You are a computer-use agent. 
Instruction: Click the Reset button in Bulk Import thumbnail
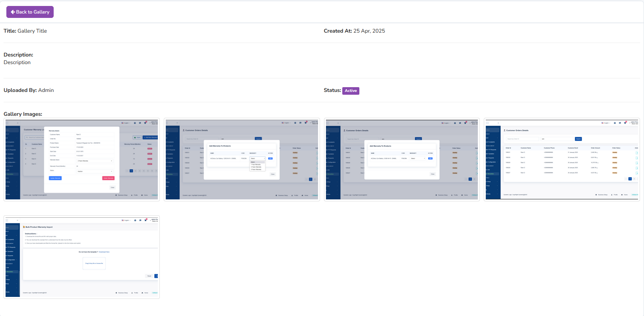(149, 276)
